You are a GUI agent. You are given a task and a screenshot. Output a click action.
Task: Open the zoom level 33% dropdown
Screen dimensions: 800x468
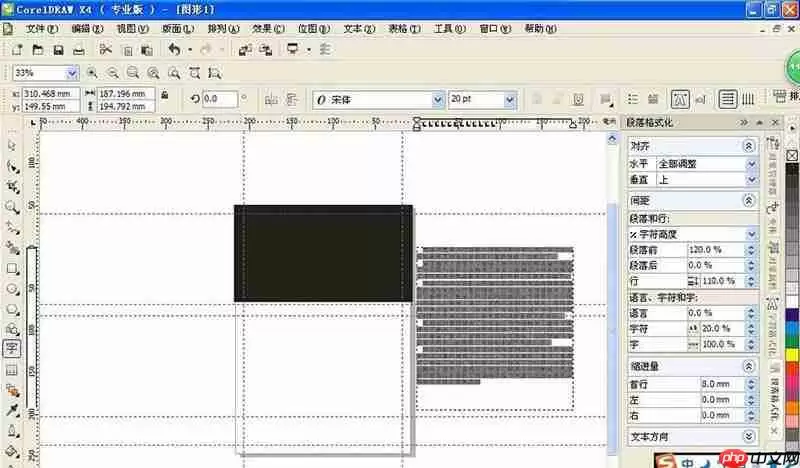tap(72, 73)
